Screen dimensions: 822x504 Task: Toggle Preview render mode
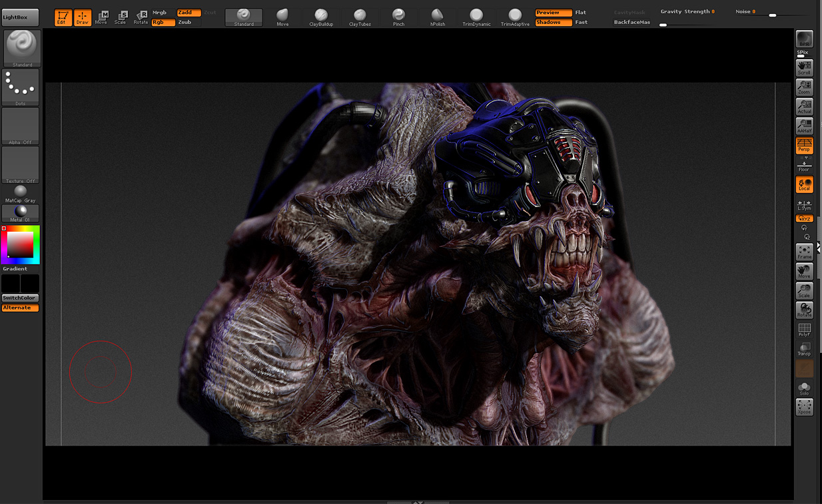coord(554,13)
